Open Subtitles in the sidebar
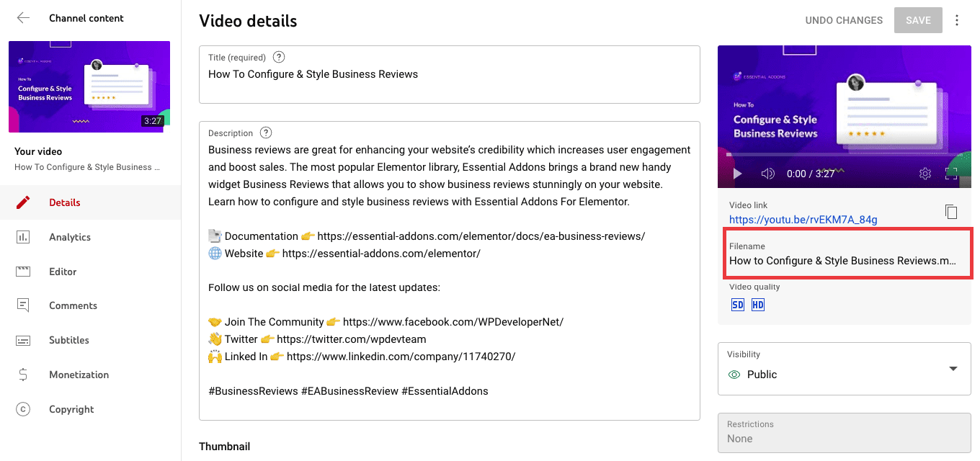Viewport: 980px width, 461px height. tap(69, 340)
